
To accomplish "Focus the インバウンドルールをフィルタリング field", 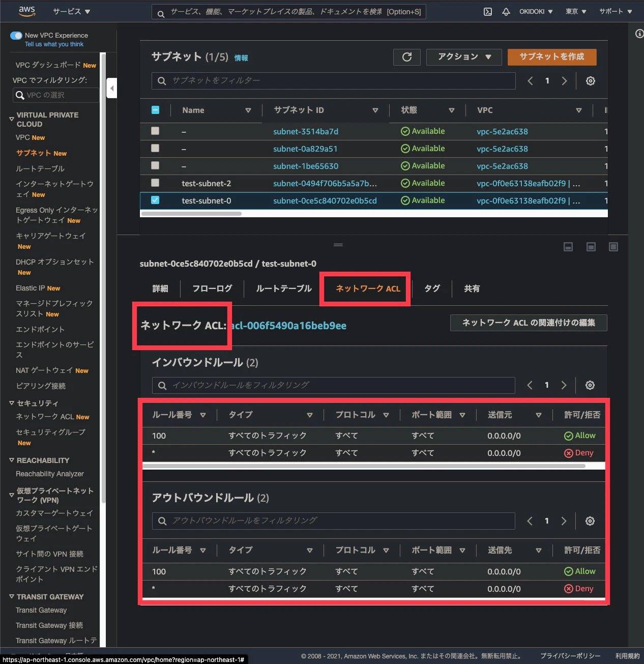I will (334, 385).
